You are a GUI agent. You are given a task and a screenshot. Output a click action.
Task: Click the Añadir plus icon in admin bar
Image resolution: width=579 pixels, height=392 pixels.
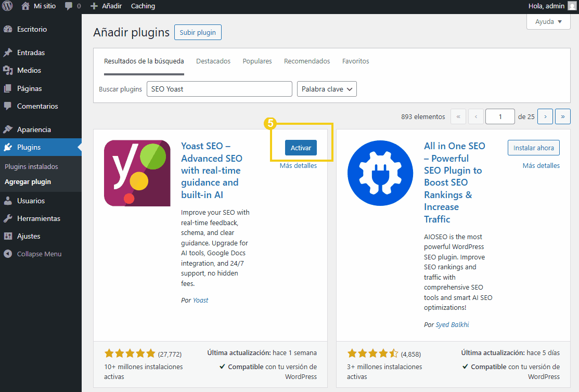tap(94, 6)
